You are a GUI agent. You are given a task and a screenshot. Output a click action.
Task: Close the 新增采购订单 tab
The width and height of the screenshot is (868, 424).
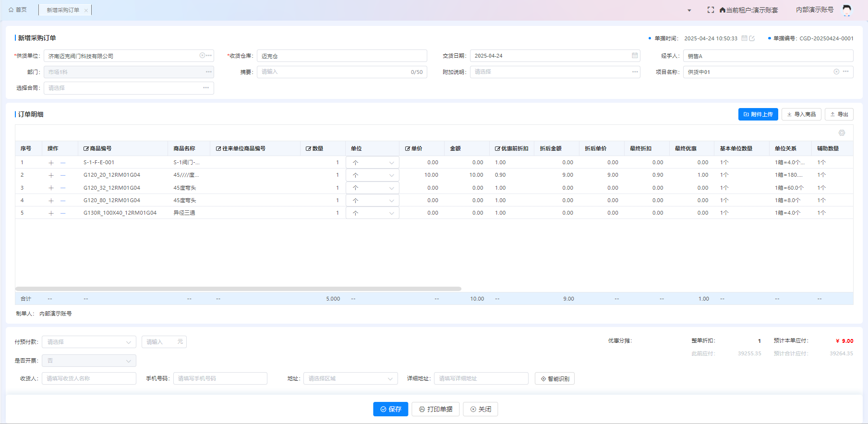86,10
